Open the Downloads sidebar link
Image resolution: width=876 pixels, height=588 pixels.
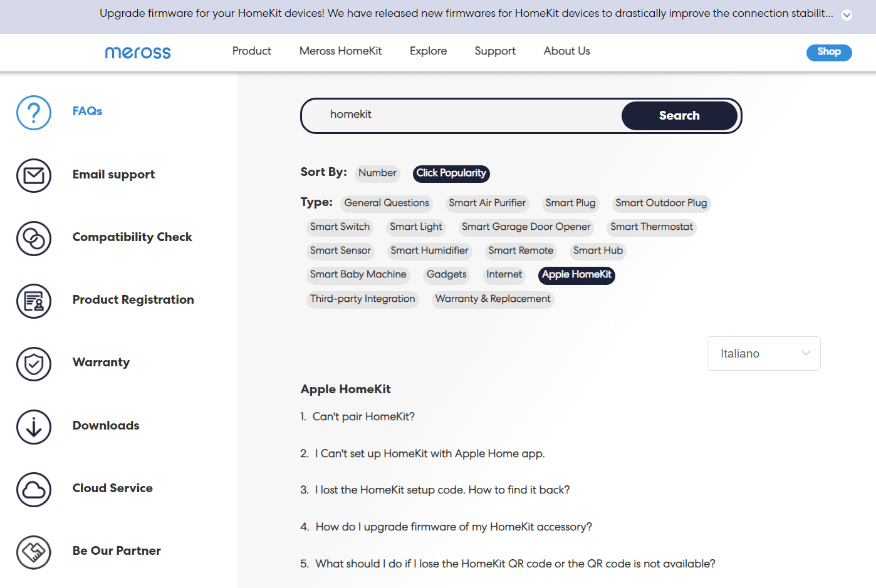coord(106,426)
